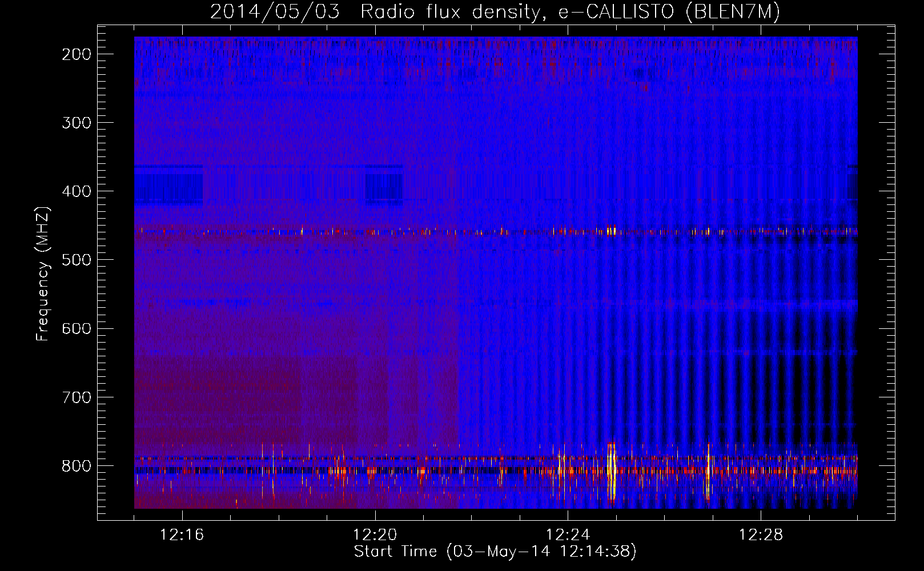
Task: Click the 12:16 time axis label
Action: 182,535
